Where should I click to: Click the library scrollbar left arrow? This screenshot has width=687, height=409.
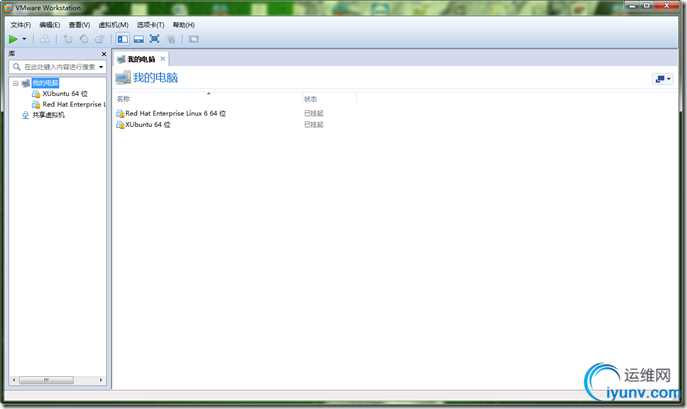[14, 380]
